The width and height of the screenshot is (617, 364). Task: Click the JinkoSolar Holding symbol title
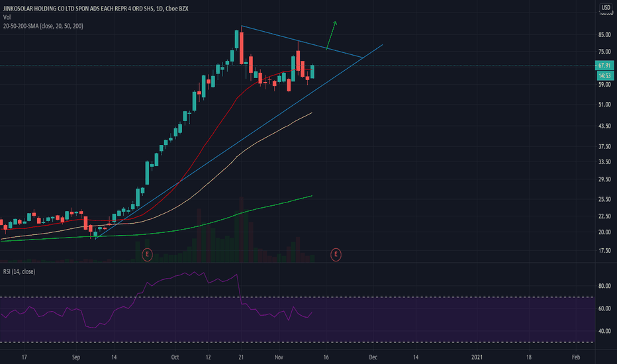coord(95,8)
